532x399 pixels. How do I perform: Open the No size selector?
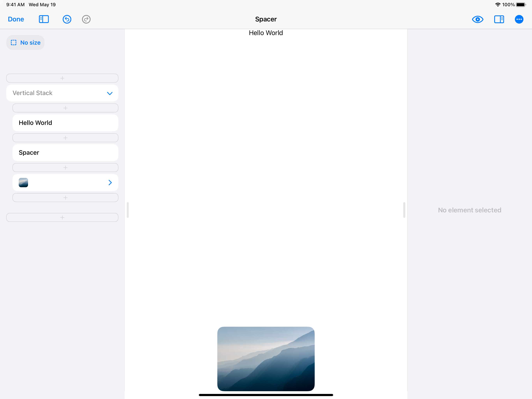click(x=30, y=43)
